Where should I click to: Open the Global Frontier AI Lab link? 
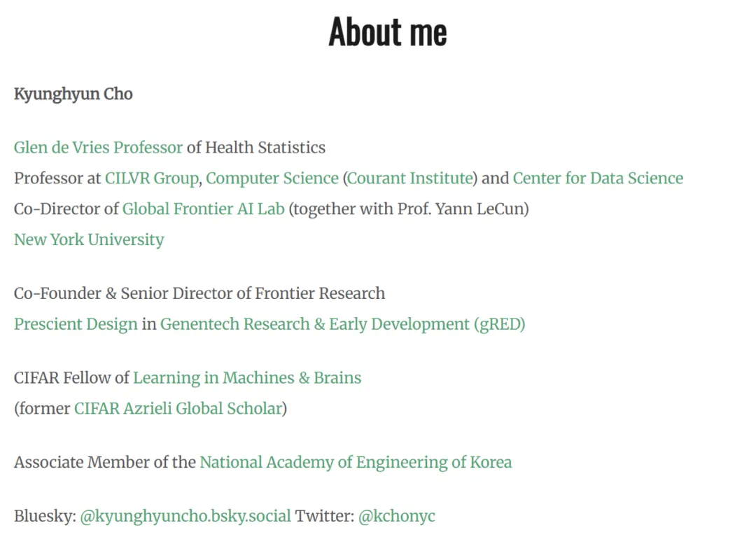[203, 209]
